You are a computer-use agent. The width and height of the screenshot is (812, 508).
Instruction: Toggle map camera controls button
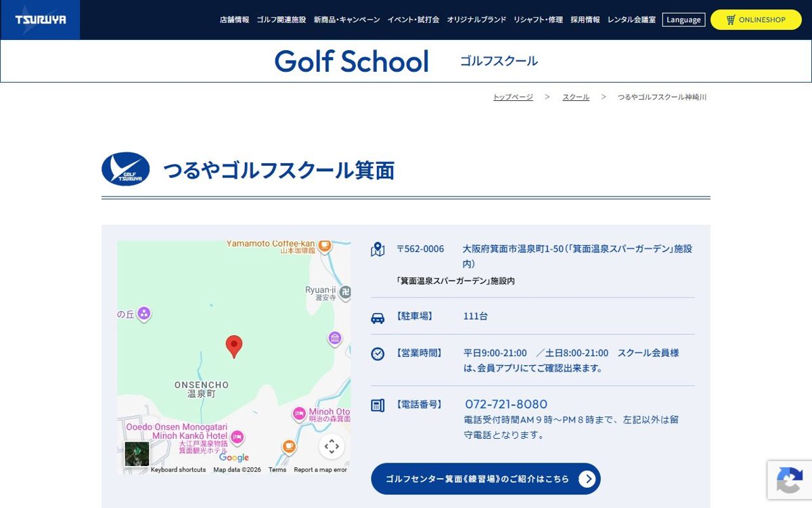332,446
